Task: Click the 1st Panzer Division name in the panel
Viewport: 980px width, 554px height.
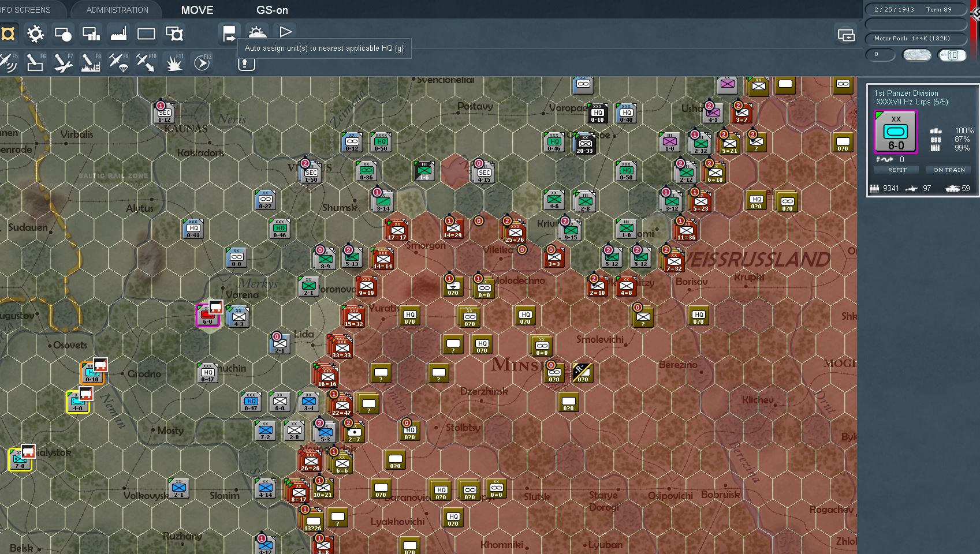Action: point(906,93)
